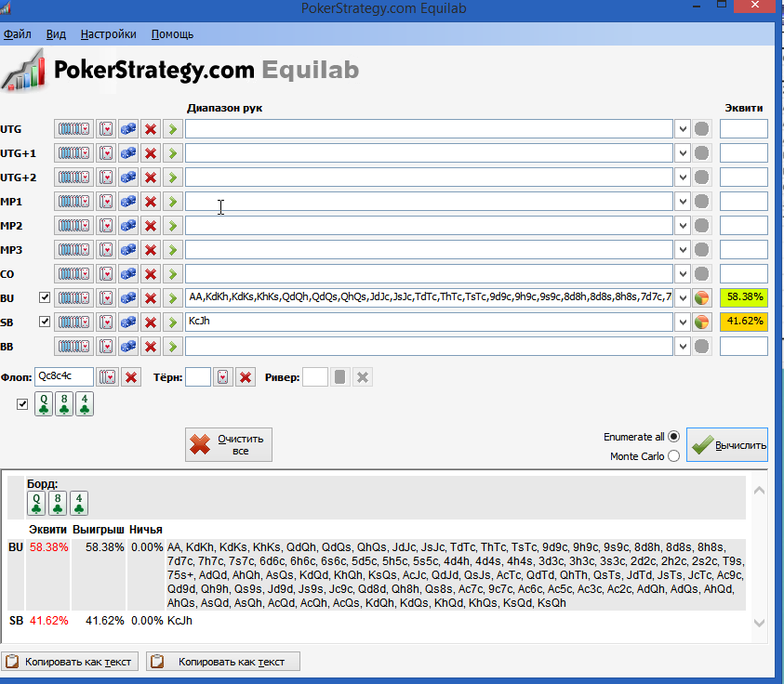Open range selector for BU row
The height and width of the screenshot is (684, 784).
click(73, 298)
